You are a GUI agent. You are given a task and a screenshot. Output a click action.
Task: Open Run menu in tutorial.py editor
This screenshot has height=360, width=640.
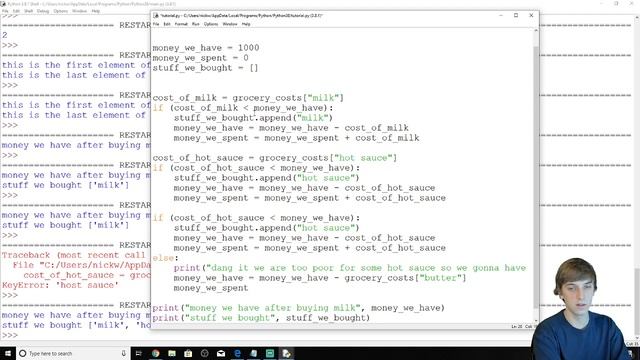pos(196,24)
